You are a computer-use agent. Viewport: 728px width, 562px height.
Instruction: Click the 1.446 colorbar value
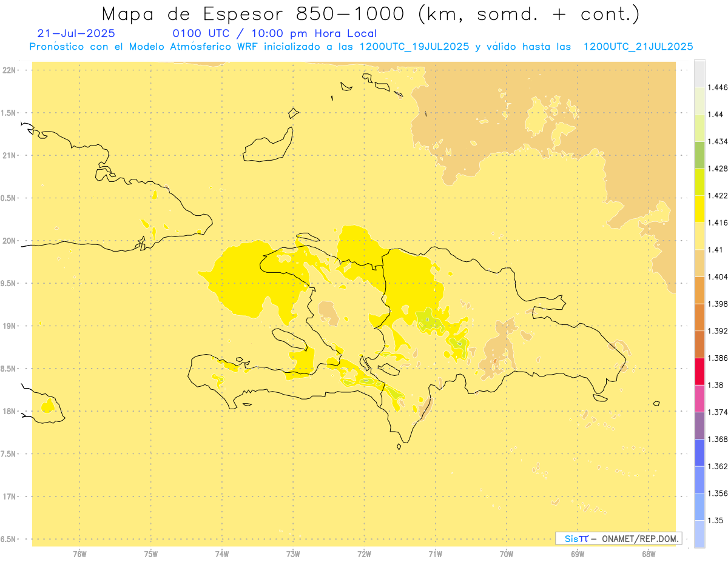click(718, 87)
